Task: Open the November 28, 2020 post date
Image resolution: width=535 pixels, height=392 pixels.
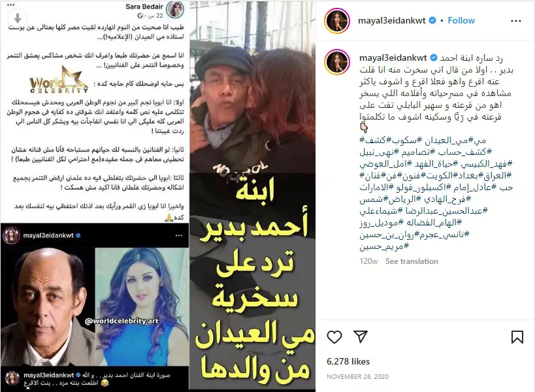Action: 357,377
